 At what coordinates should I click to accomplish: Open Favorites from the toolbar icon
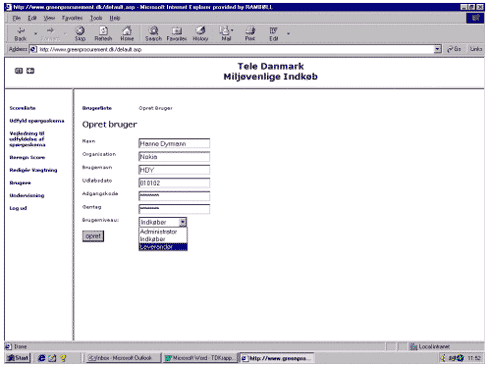tap(177, 33)
